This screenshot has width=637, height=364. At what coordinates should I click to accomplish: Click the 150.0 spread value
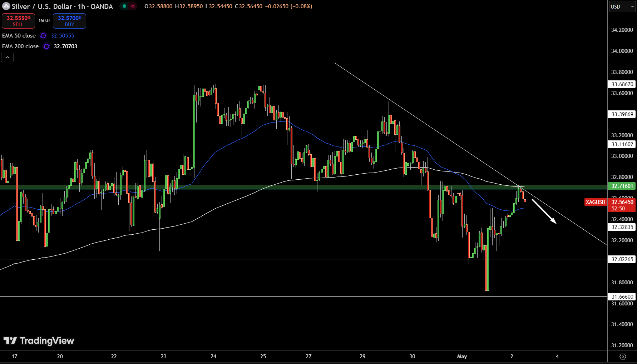point(44,21)
